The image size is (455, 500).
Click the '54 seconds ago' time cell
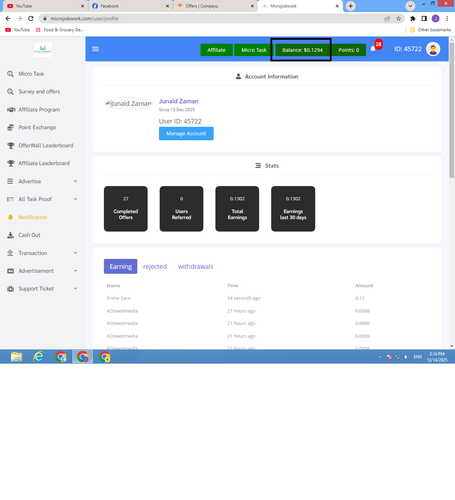coord(244,298)
